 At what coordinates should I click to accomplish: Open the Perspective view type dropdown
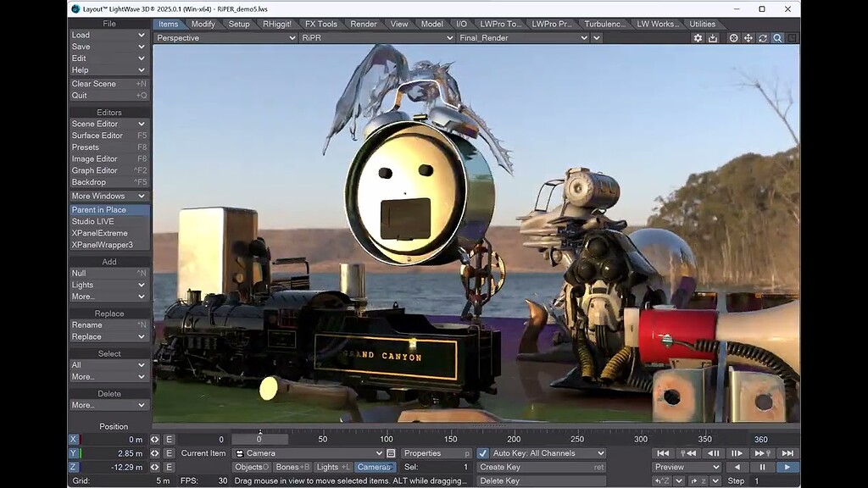pos(225,38)
